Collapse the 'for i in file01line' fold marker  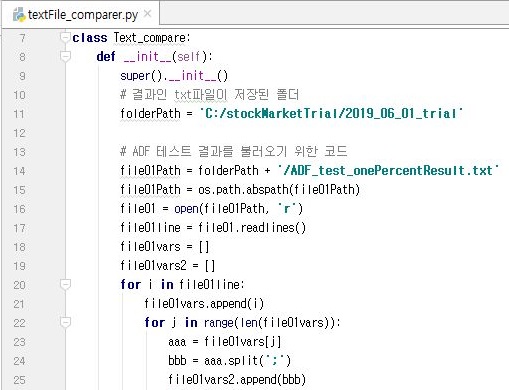pos(65,284)
